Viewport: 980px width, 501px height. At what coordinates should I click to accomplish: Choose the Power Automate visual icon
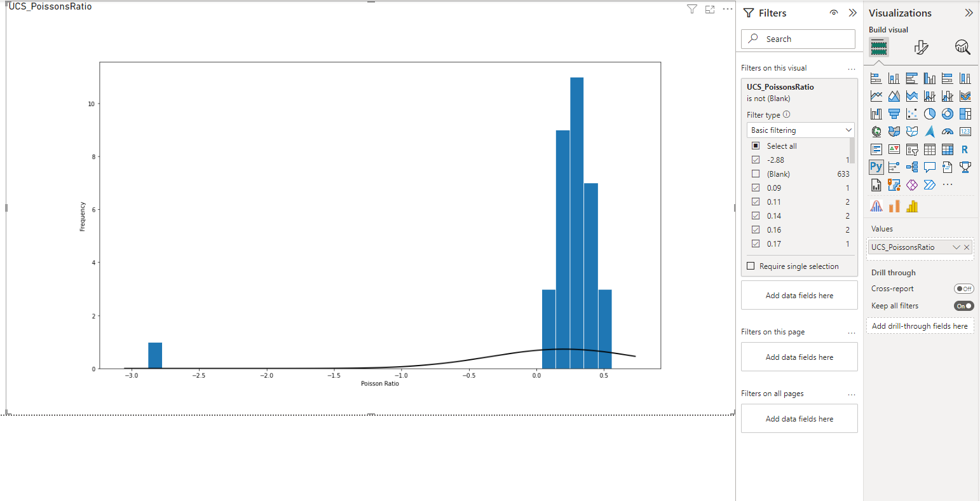[x=930, y=185]
